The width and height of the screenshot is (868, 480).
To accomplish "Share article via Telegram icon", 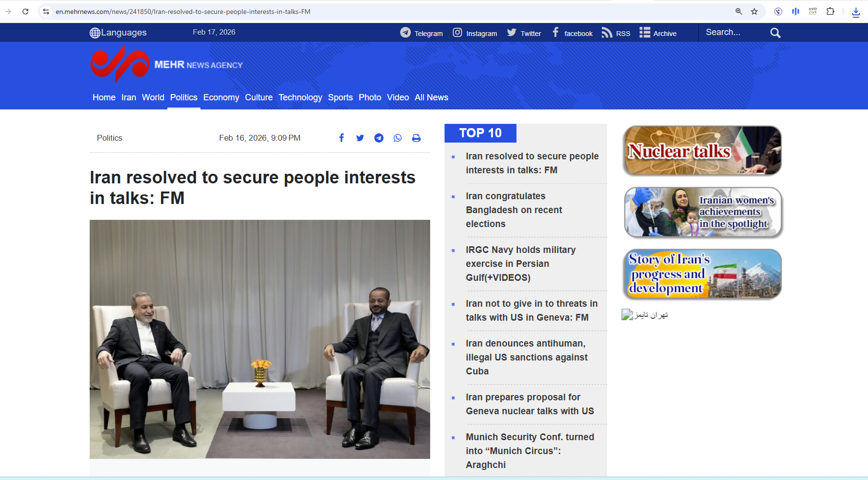I will pos(379,138).
